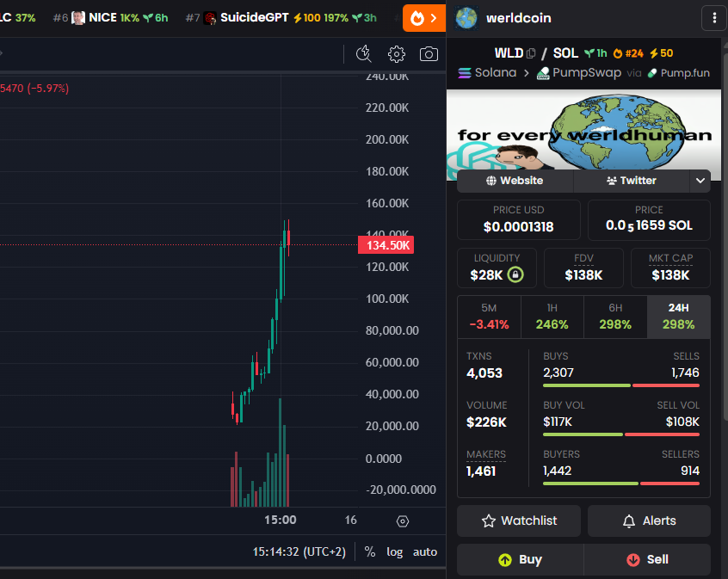Click the VOLUME $226K value
Image resolution: width=728 pixels, height=579 pixels.
click(486, 422)
